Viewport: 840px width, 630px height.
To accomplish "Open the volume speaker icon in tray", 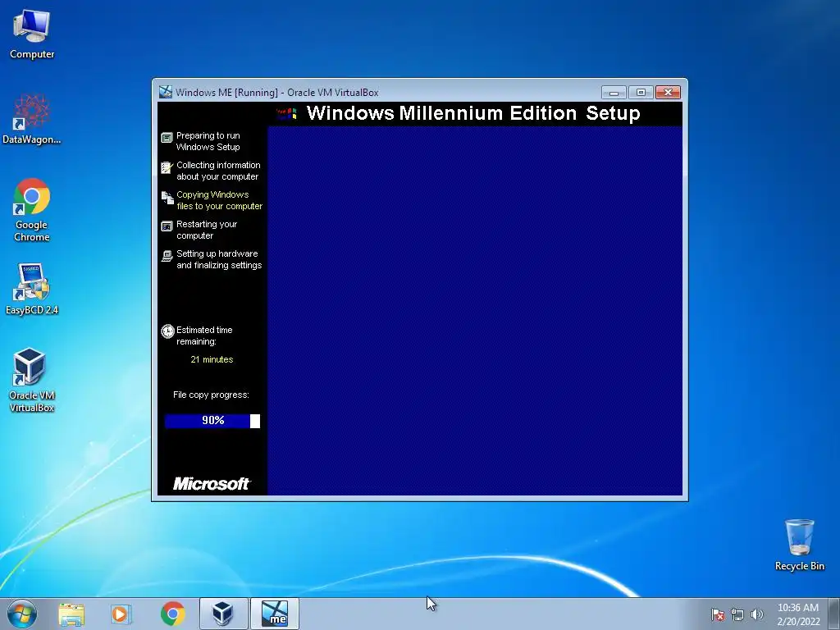I will pos(756,614).
